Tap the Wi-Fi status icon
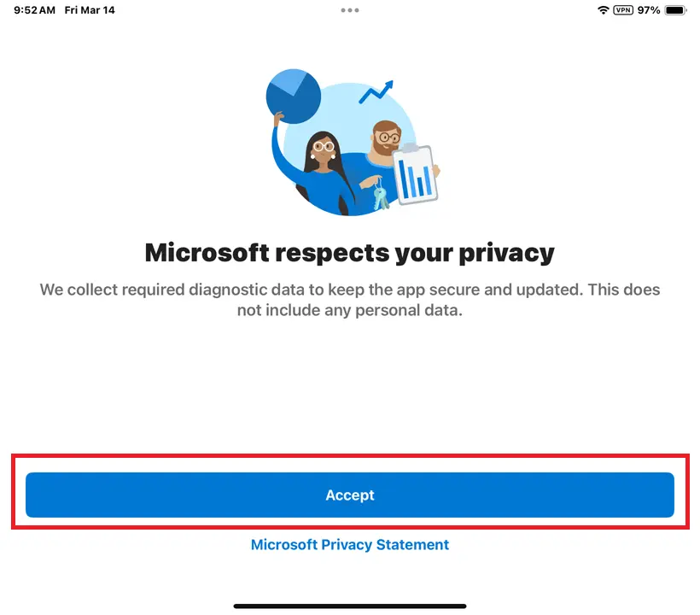700x615 pixels. (x=604, y=10)
